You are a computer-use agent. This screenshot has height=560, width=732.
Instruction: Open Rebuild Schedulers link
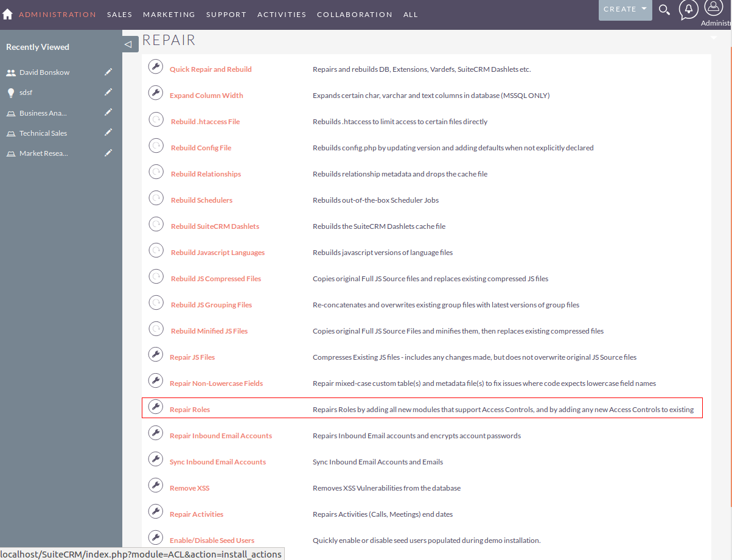201,200
